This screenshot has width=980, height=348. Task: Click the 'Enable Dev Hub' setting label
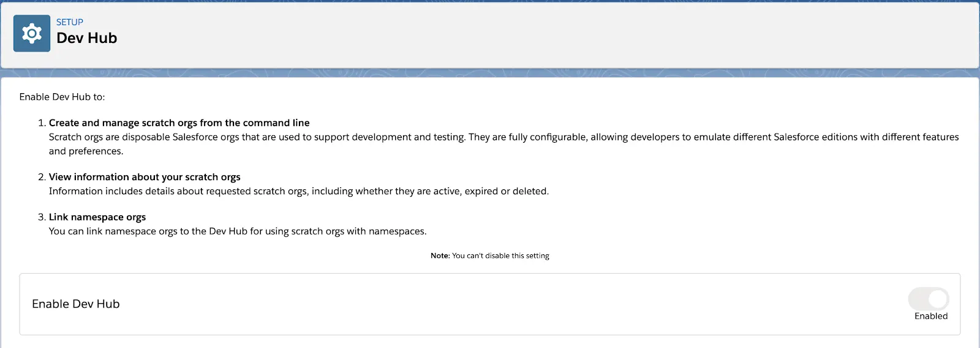click(x=76, y=304)
